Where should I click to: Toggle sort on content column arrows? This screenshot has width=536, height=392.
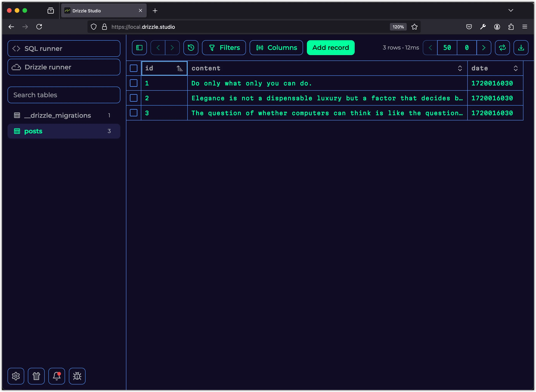click(460, 68)
